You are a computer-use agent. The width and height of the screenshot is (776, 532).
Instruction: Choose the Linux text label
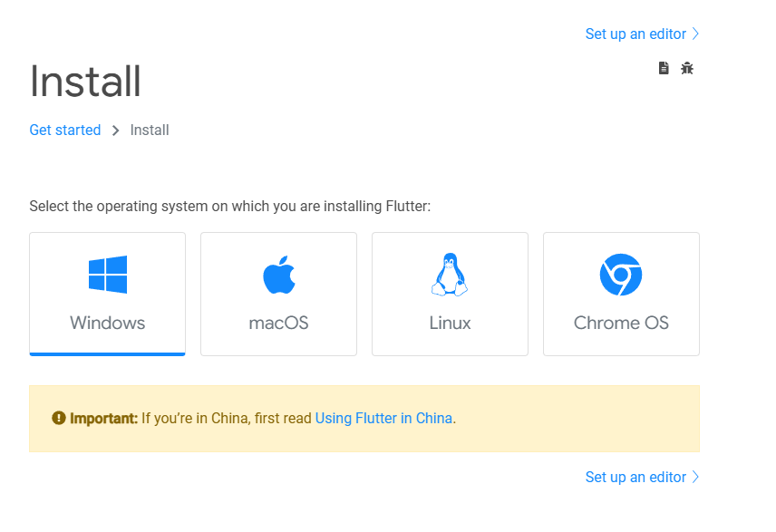click(x=450, y=323)
